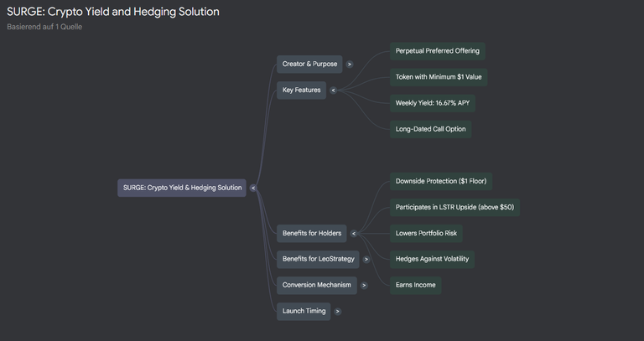Collapse the root SURGE node chevron
The width and height of the screenshot is (644, 341).
[x=253, y=188]
